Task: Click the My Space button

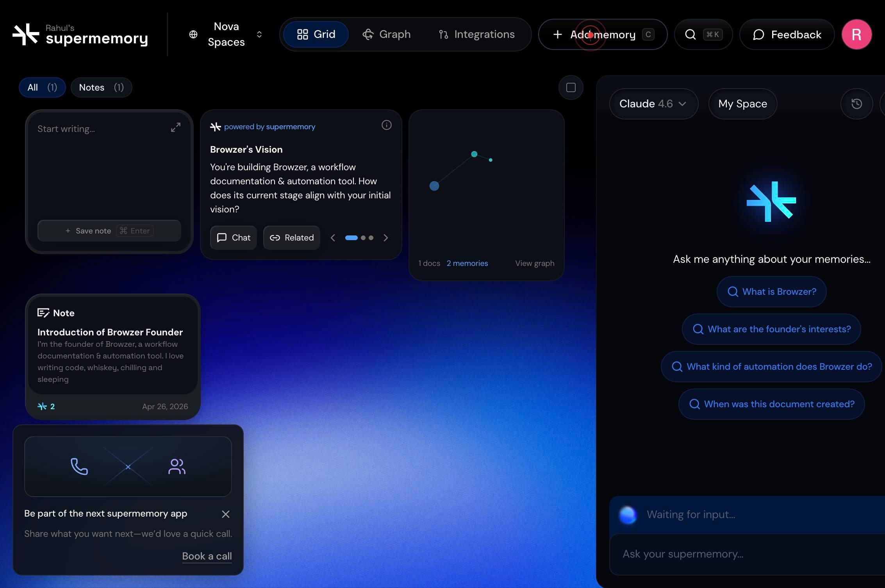Action: pyautogui.click(x=743, y=104)
